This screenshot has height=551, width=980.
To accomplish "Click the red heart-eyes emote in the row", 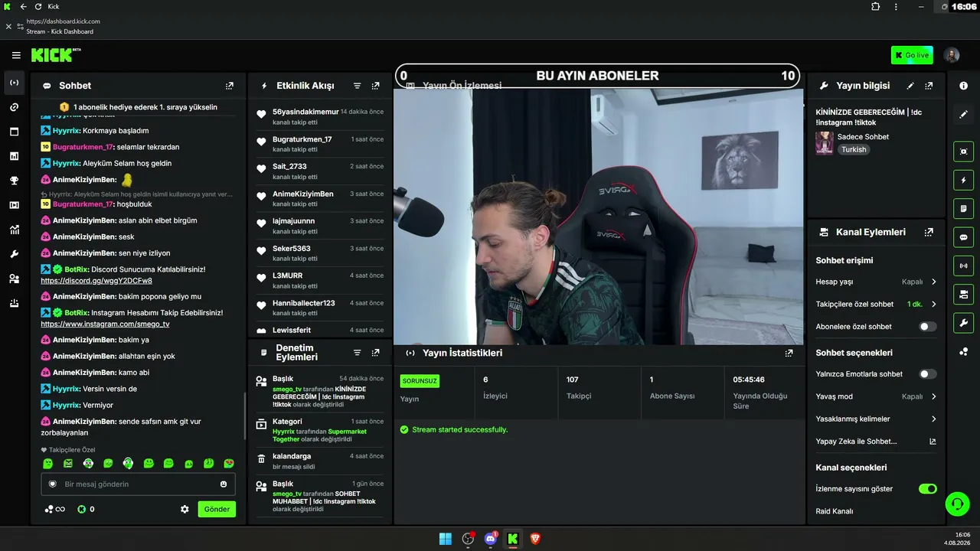I will tap(229, 464).
